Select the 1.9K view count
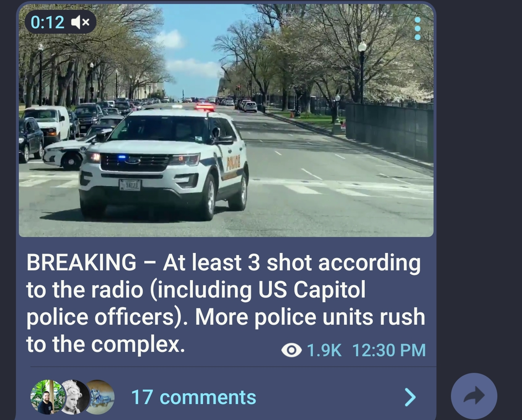The image size is (522, 420). 324,350
